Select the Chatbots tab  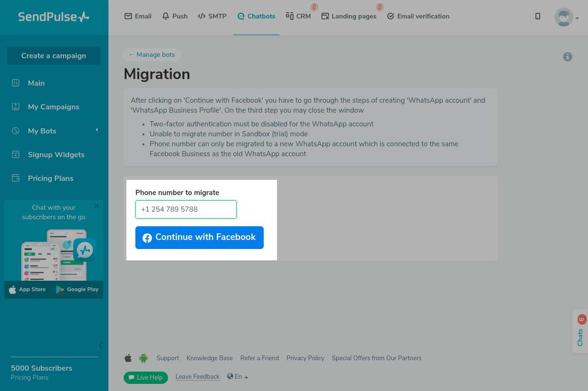tap(256, 16)
